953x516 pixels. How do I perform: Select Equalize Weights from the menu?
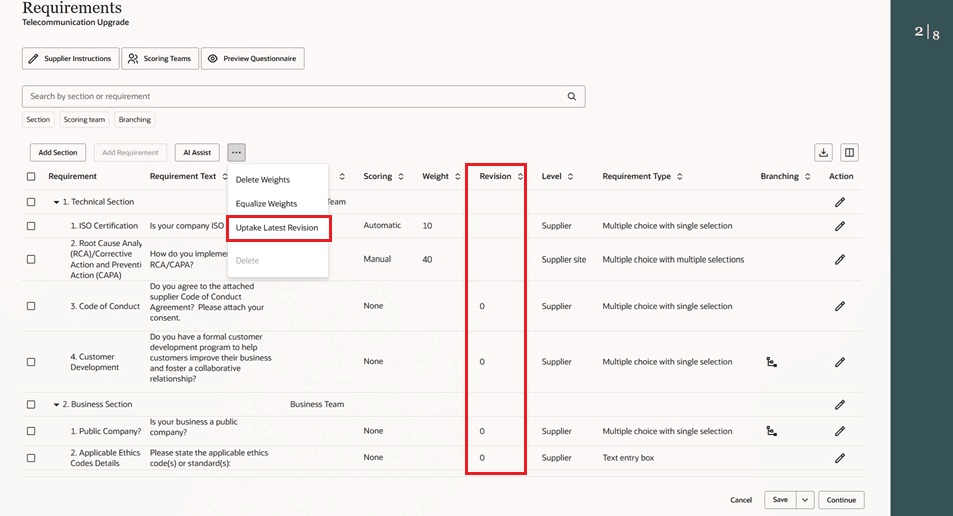click(266, 204)
